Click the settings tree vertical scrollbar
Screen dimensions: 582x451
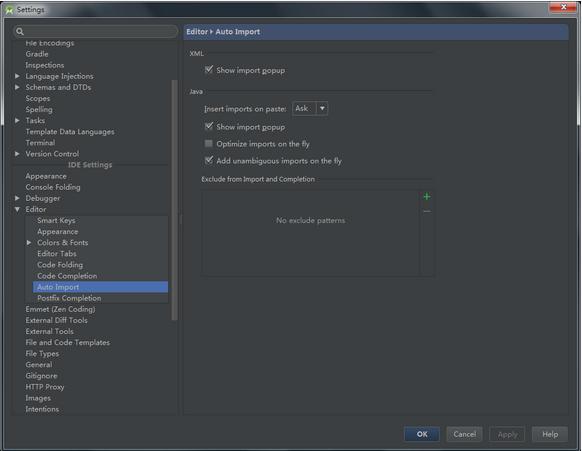[x=174, y=200]
